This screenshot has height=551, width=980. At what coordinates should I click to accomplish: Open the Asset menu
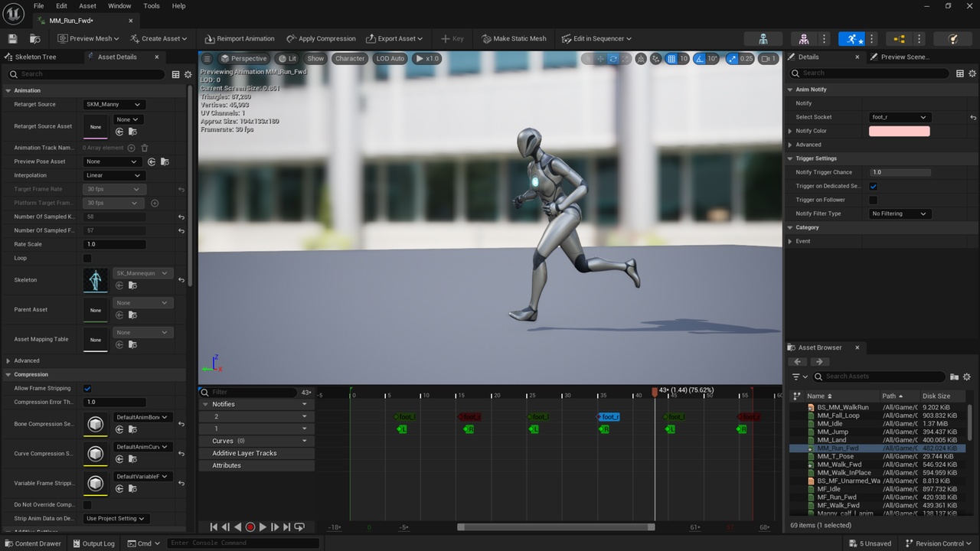pos(87,5)
